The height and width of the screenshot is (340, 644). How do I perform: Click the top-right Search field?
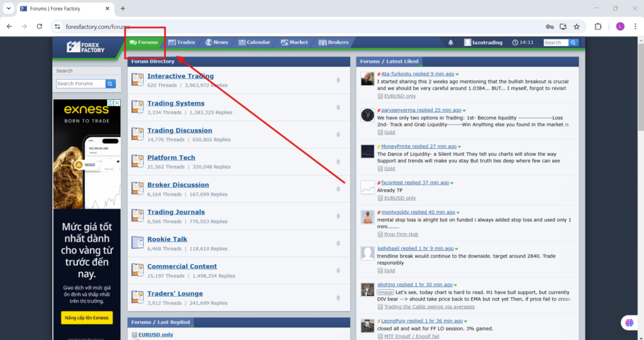556,43
